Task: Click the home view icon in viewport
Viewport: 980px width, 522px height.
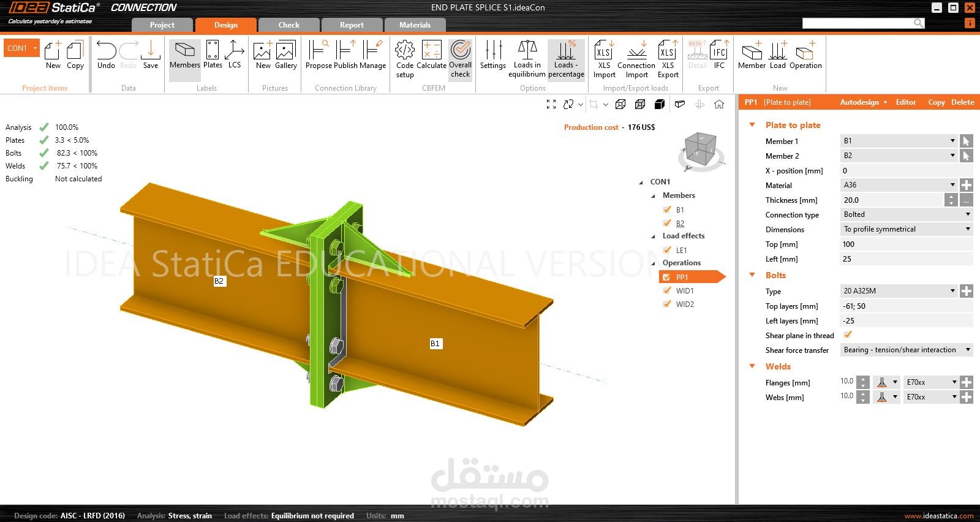Action: tap(719, 105)
